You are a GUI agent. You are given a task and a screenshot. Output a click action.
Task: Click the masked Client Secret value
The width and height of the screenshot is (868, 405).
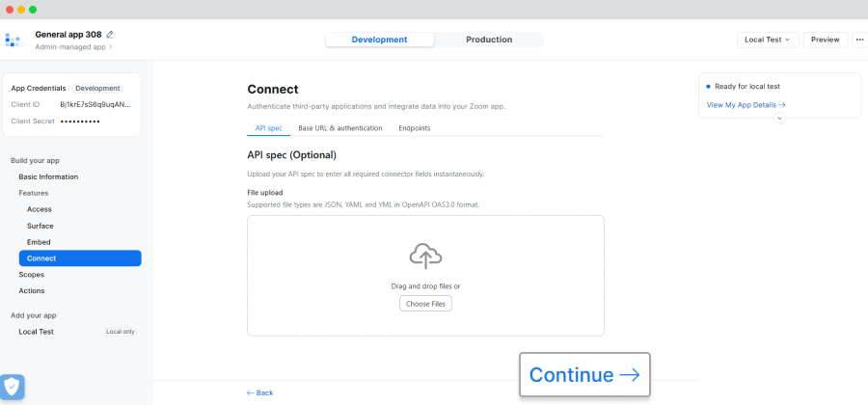(x=80, y=121)
